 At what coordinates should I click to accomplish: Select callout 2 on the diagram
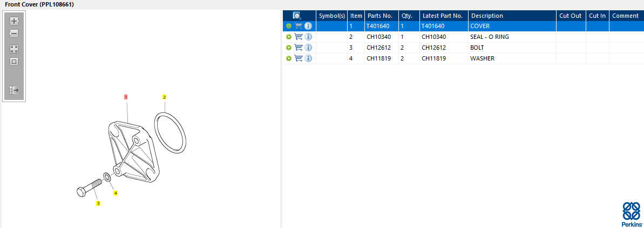coord(164,97)
